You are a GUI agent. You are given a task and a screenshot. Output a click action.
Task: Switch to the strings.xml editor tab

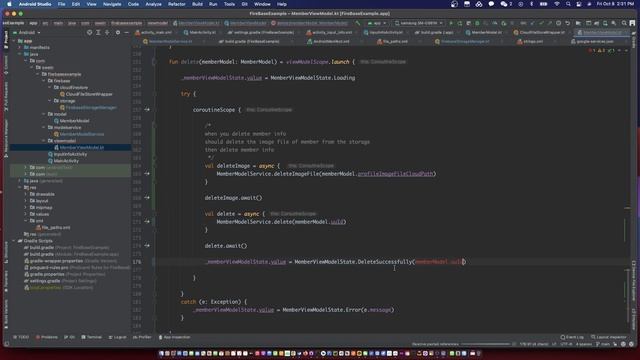[530, 41]
